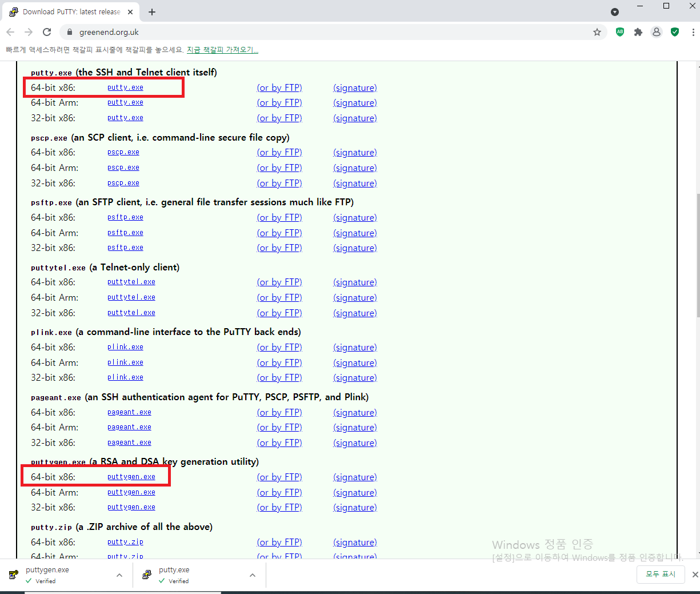Download 32-bit x86 psftp.exe
700x594 pixels.
125,248
